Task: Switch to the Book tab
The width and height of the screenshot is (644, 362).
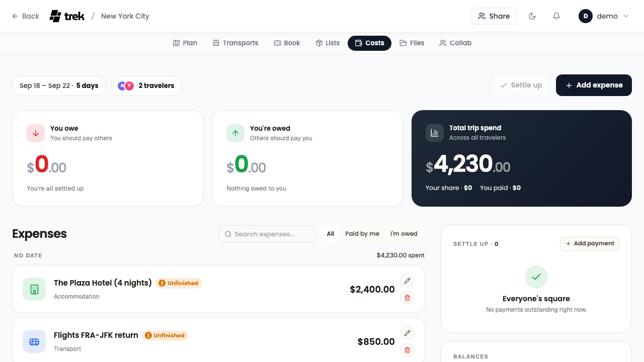Action: pyautogui.click(x=287, y=43)
